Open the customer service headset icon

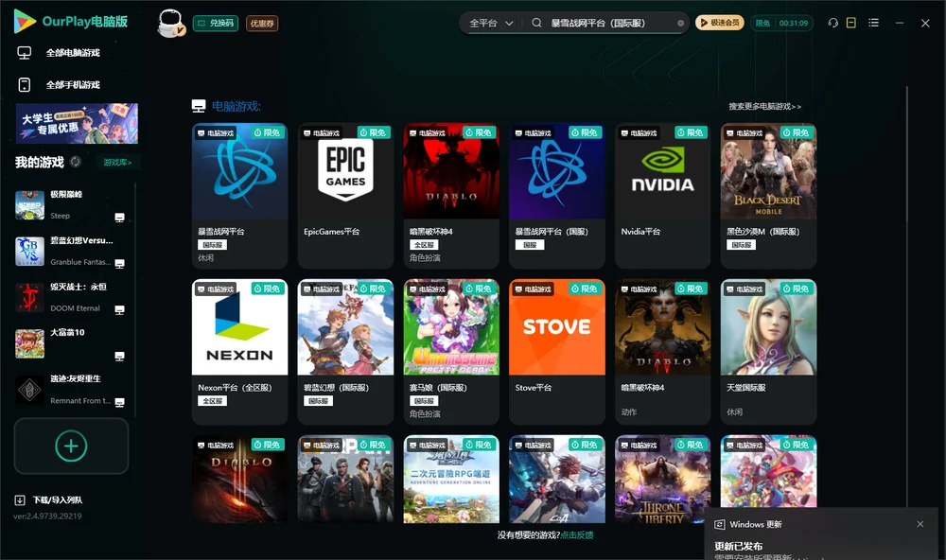[x=833, y=23]
